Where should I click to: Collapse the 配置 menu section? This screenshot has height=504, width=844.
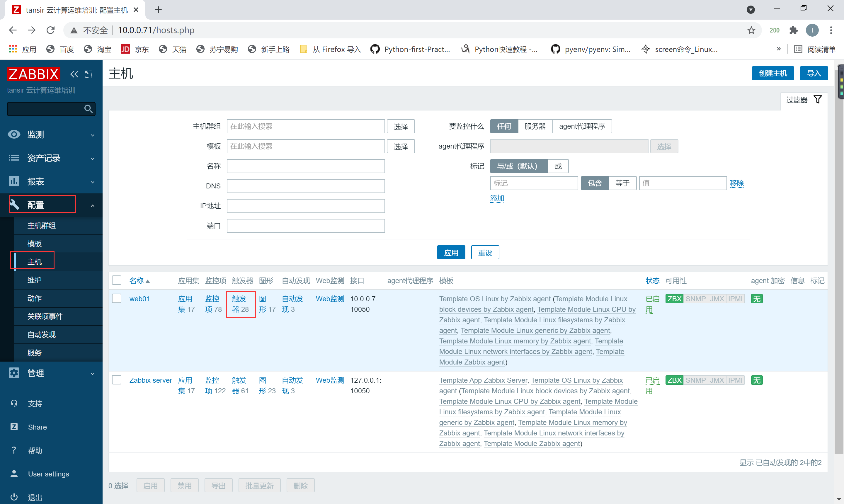(51, 205)
